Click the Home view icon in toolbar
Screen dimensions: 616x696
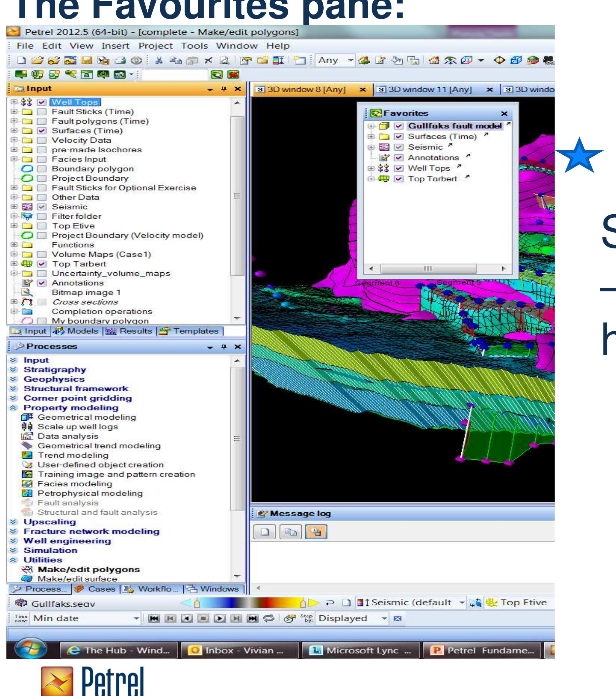pyautogui.click(x=434, y=61)
